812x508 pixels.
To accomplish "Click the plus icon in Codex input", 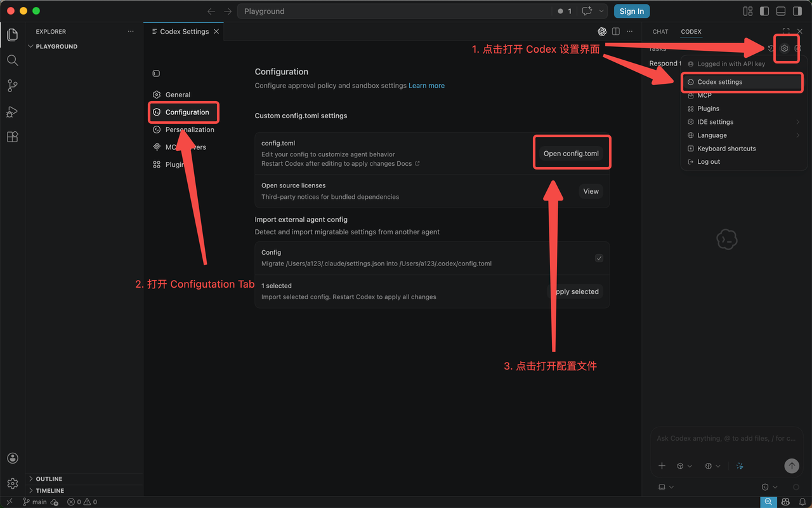I will 662,466.
